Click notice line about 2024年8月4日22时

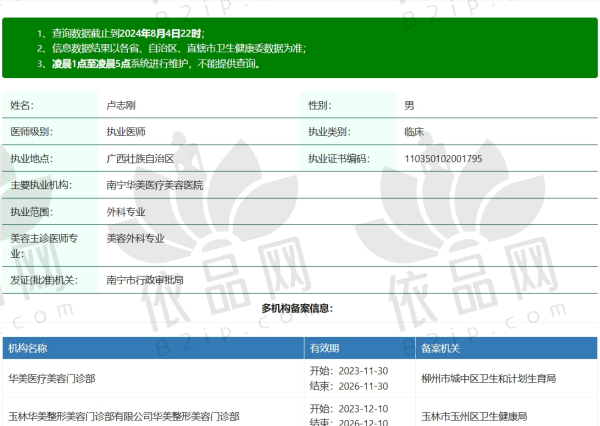coord(128,34)
